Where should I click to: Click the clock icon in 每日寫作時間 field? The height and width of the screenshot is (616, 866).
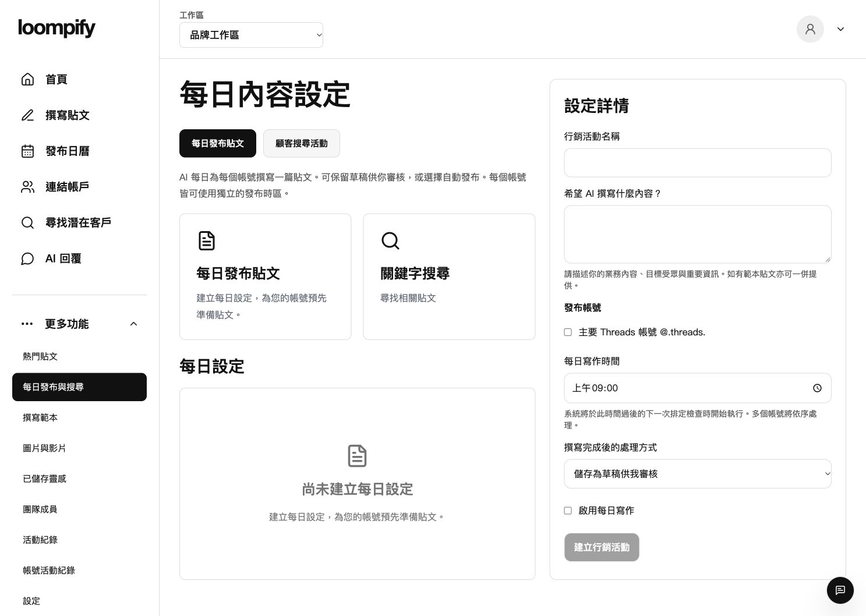pyautogui.click(x=817, y=388)
